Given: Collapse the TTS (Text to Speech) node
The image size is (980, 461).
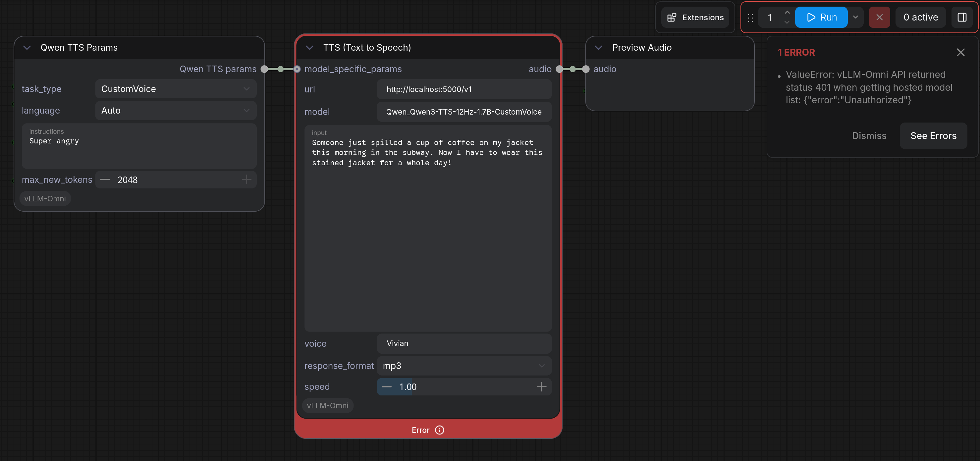Looking at the screenshot, I should click(x=310, y=48).
